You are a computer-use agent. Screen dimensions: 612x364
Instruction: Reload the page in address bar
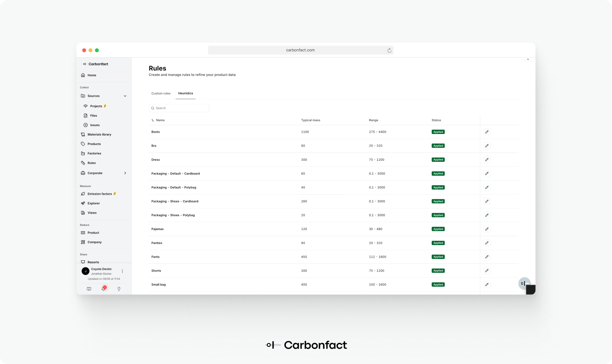[389, 50]
